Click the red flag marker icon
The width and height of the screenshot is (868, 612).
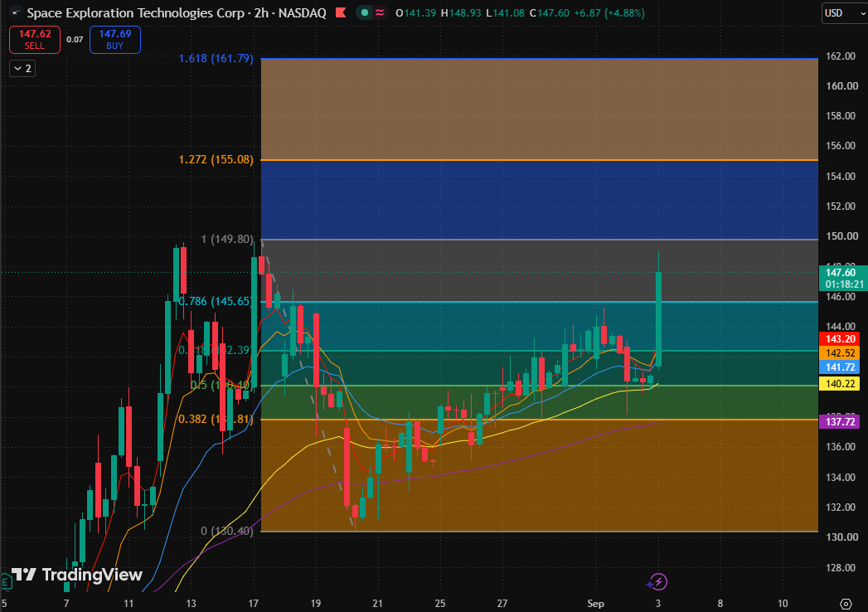pyautogui.click(x=341, y=12)
